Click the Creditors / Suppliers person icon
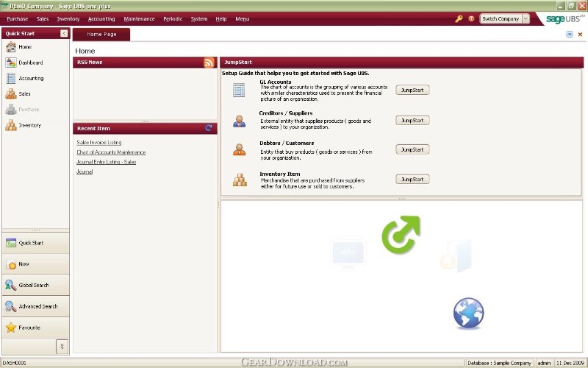 point(239,121)
